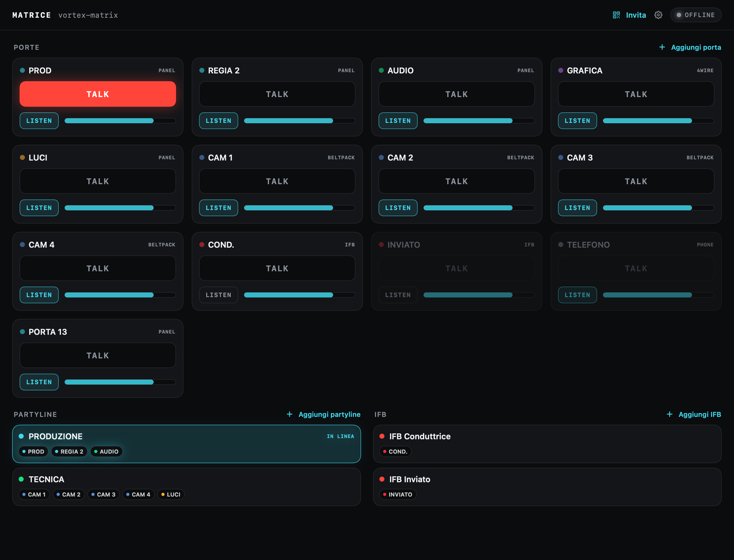This screenshot has height=560, width=734.
Task: Click the AUDIO chip in PRODUZIONE
Action: (x=106, y=451)
